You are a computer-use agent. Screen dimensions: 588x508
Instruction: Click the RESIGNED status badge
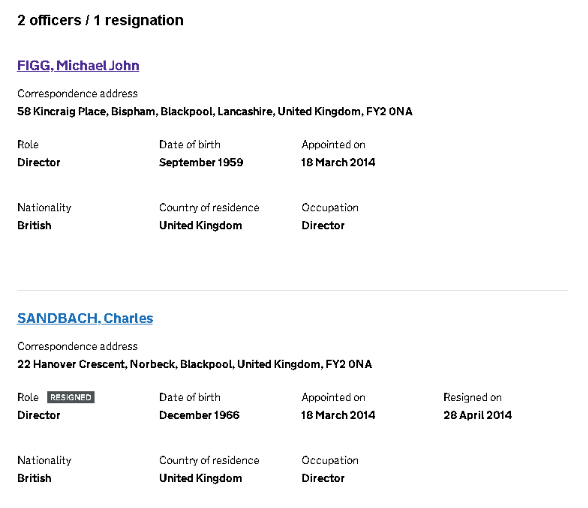[71, 397]
